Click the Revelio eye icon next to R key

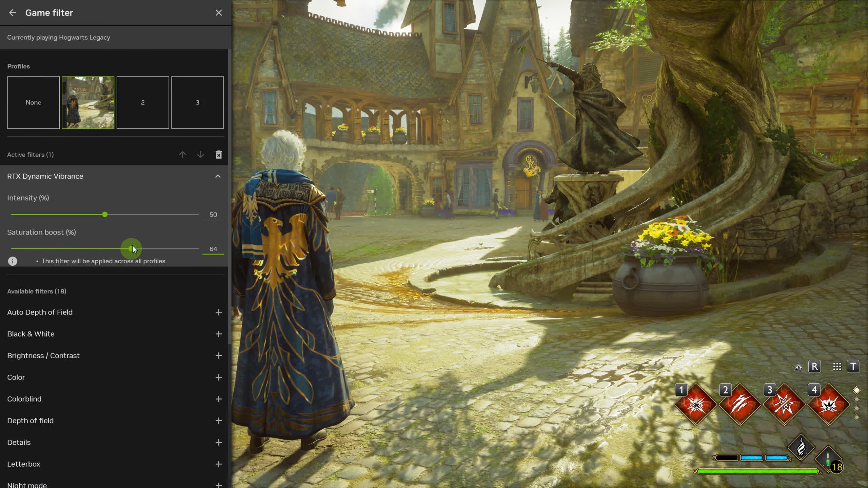point(799,367)
